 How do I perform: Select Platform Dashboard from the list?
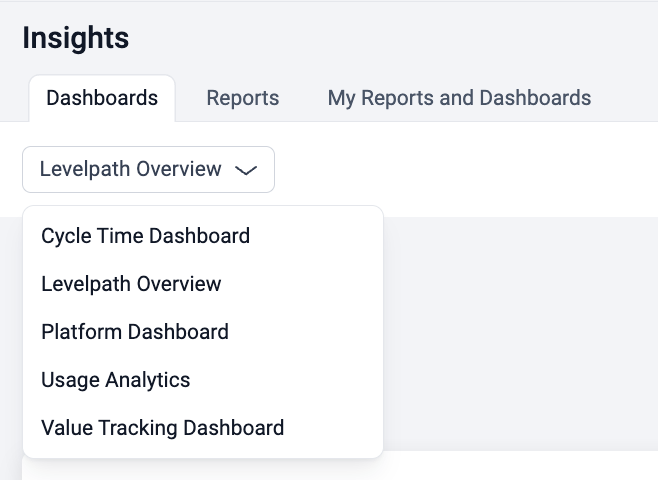pyautogui.click(x=135, y=332)
